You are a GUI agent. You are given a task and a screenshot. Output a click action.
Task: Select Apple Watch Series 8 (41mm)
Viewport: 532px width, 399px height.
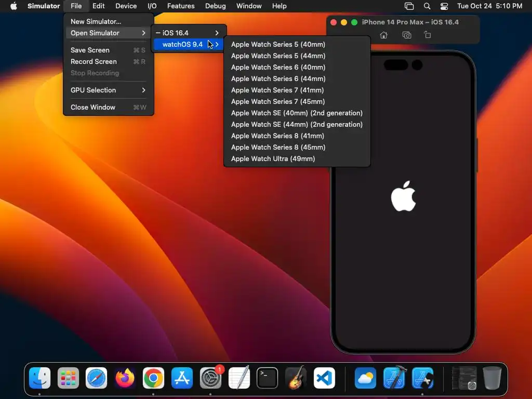pyautogui.click(x=297, y=136)
